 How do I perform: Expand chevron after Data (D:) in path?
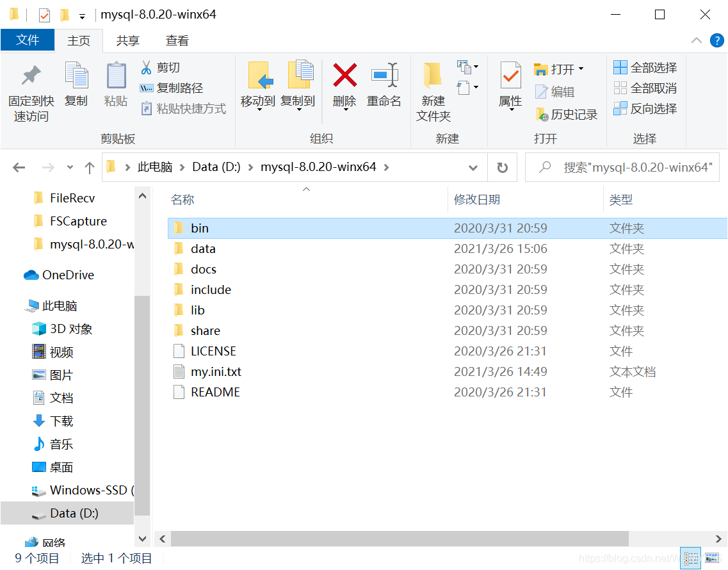250,167
